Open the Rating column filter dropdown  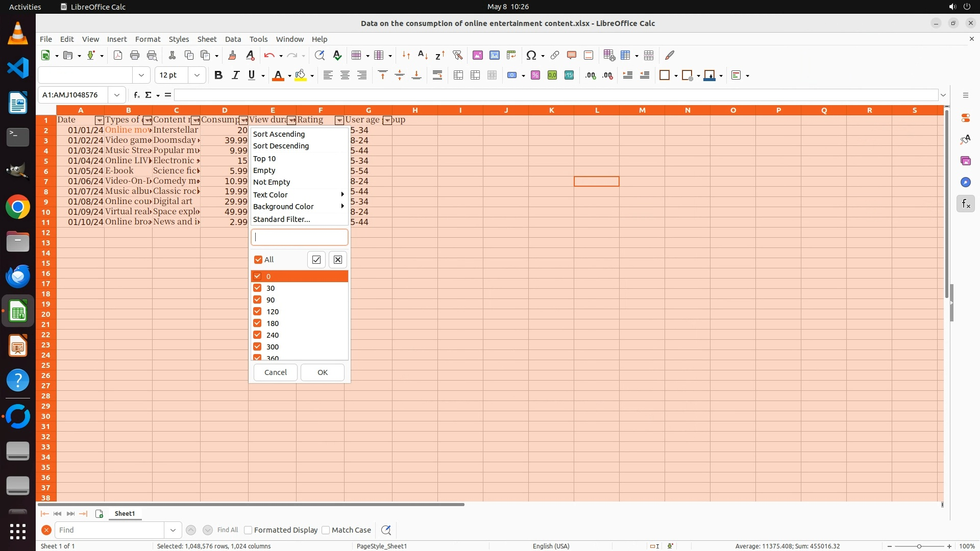tap(339, 120)
